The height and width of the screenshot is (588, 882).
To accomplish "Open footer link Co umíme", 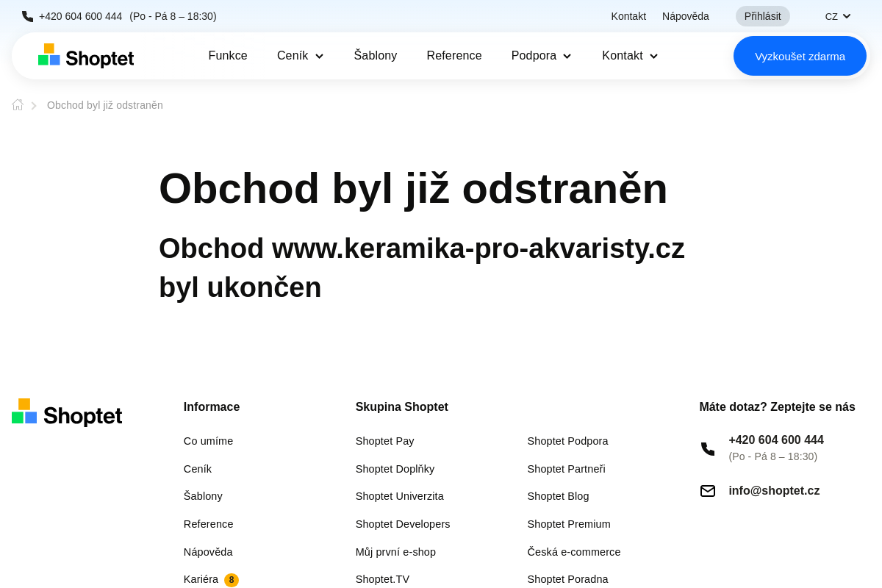I will coord(209,441).
